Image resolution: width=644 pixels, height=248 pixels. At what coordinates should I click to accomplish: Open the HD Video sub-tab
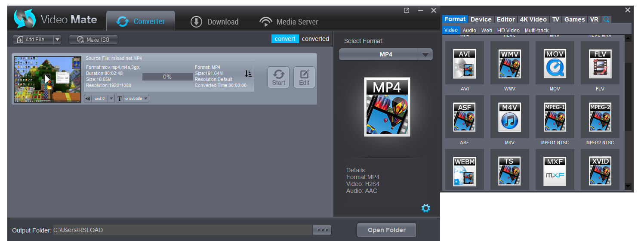click(x=508, y=31)
